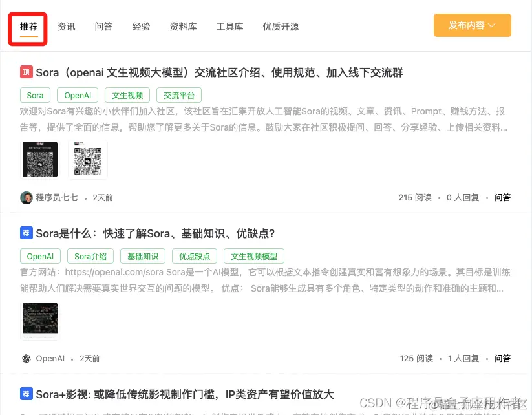The image size is (532, 415).
Task: Click 1 人回复 on second post
Action: (x=463, y=359)
